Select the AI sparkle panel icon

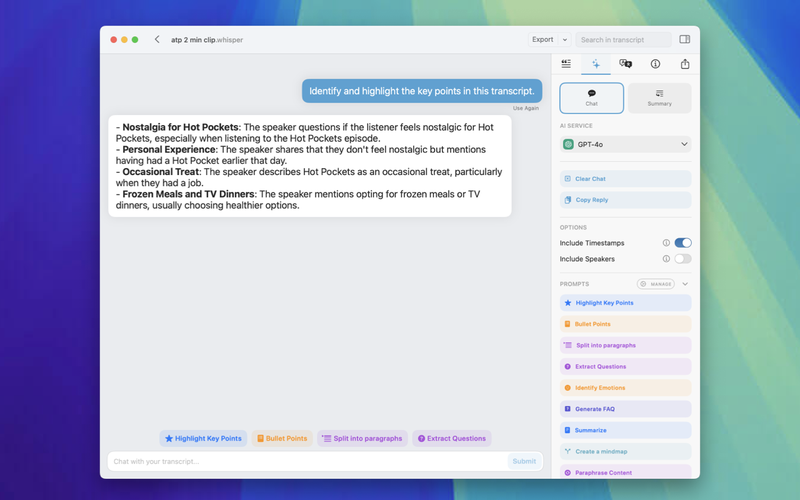[596, 64]
